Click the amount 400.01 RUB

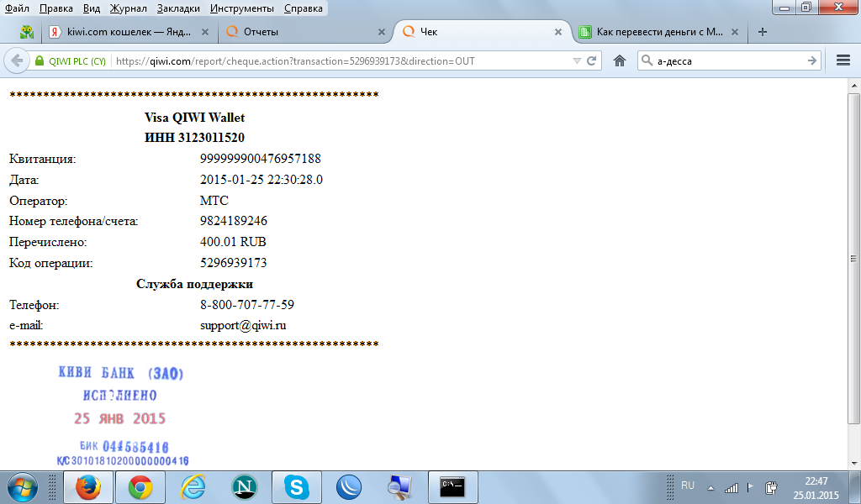click(233, 241)
